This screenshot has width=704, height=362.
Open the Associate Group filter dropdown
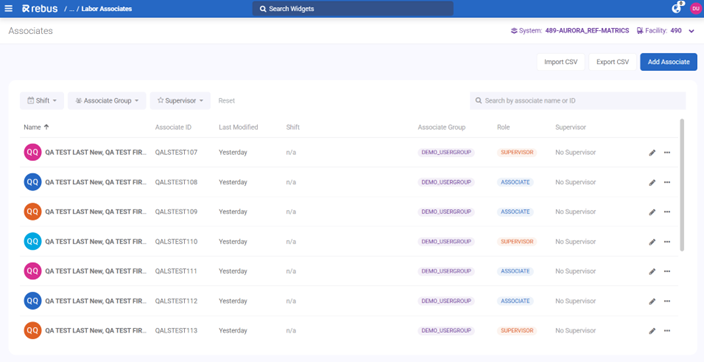[107, 101]
